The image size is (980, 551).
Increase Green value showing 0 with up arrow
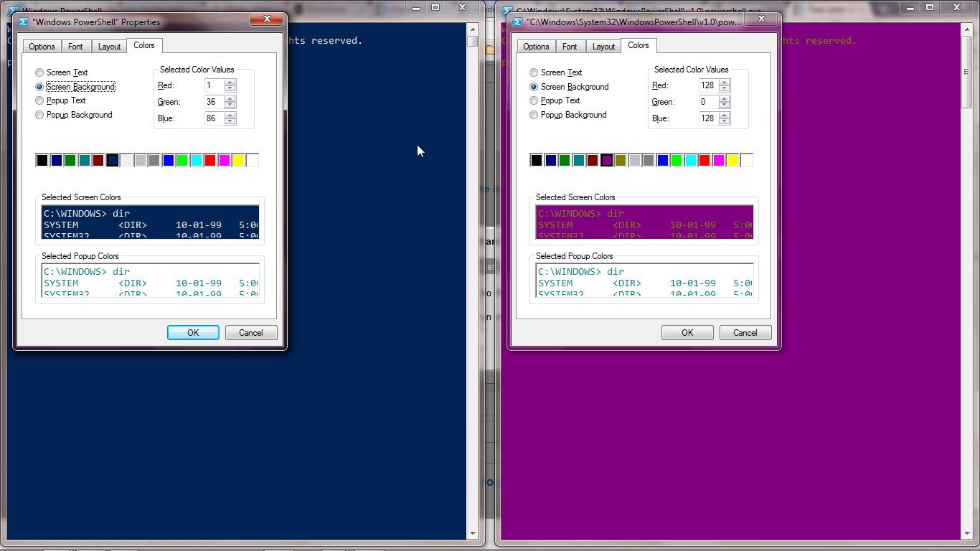click(725, 99)
